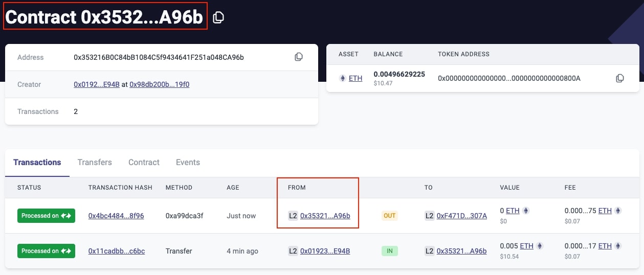Copy contract address next to page title
Image resolution: width=644 pixels, height=275 pixels.
point(218,17)
